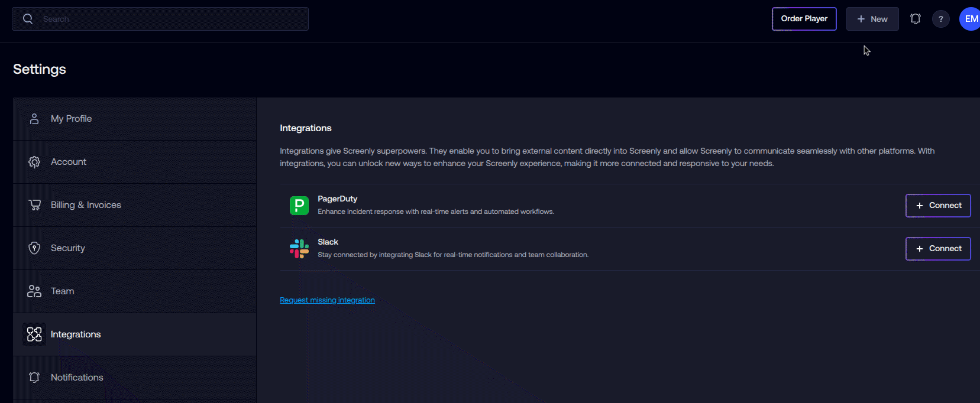
Task: Click the My Profile person icon
Action: pyautogui.click(x=34, y=119)
